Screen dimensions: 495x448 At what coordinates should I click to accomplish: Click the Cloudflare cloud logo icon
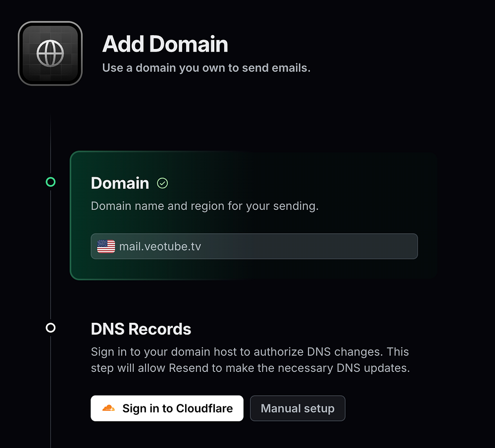108,408
